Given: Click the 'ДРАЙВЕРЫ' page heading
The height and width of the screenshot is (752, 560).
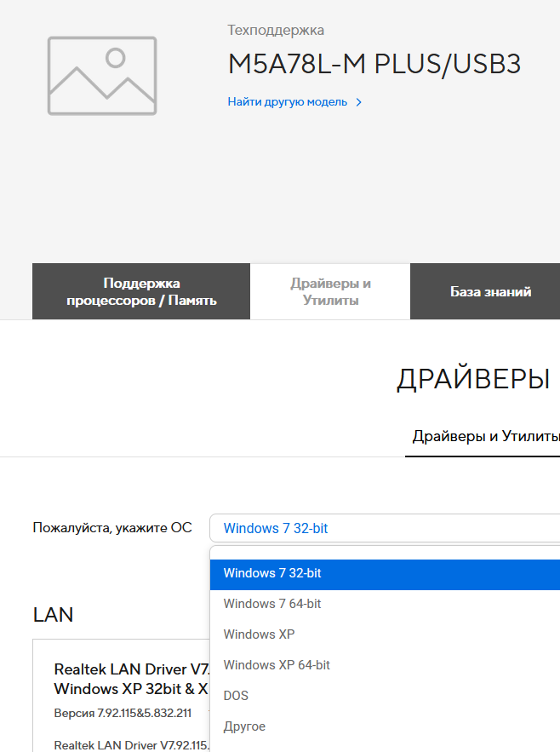Looking at the screenshot, I should (473, 379).
